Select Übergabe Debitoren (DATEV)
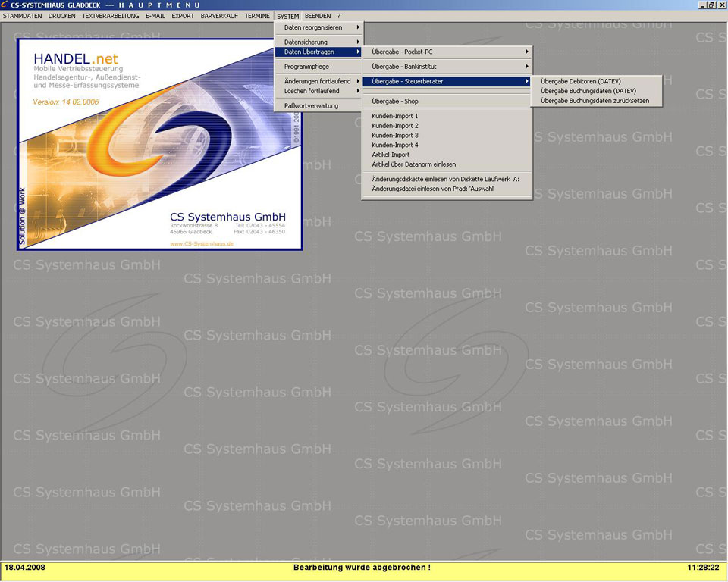 [x=580, y=81]
